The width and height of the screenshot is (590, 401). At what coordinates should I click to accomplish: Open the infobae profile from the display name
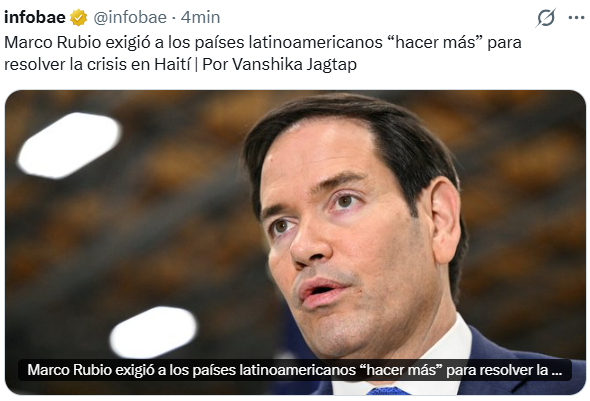pos(35,17)
